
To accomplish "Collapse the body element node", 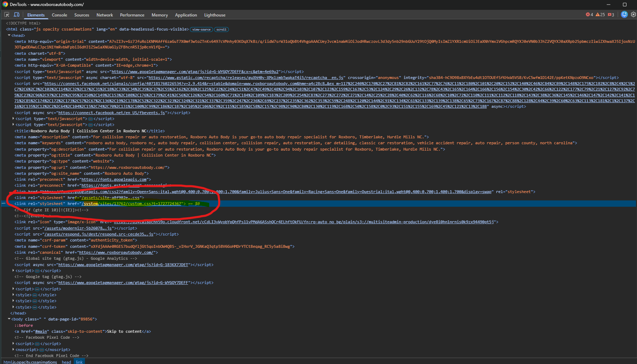I will pos(9,319).
